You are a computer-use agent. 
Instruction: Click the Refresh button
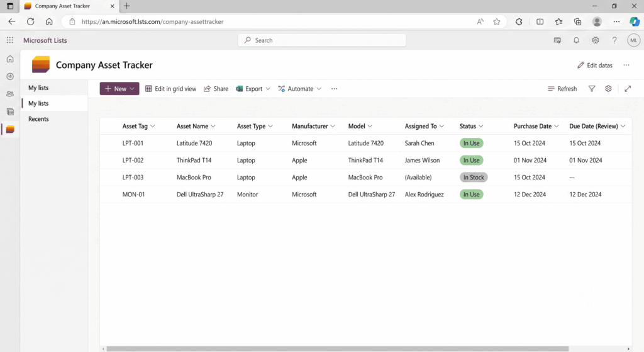coord(562,89)
